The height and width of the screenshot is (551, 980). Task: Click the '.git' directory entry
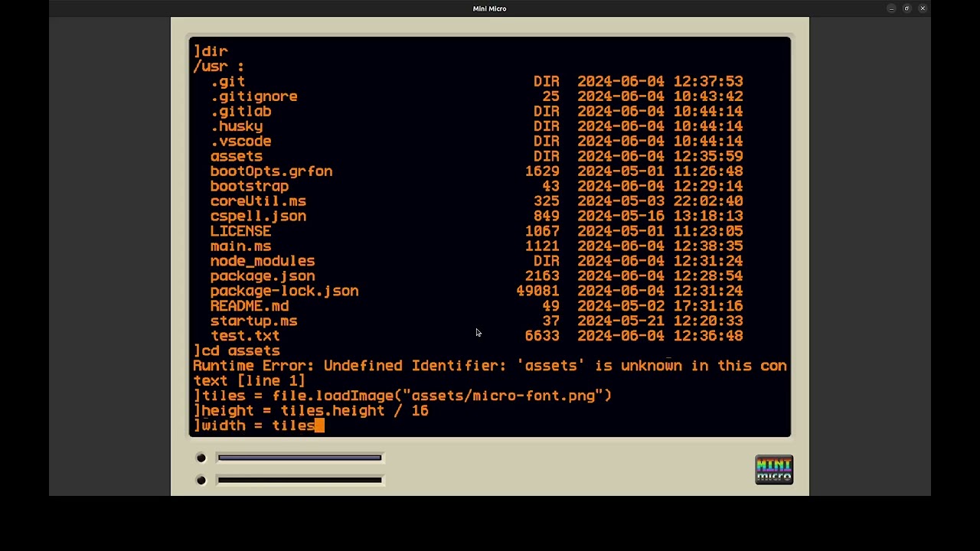[227, 81]
